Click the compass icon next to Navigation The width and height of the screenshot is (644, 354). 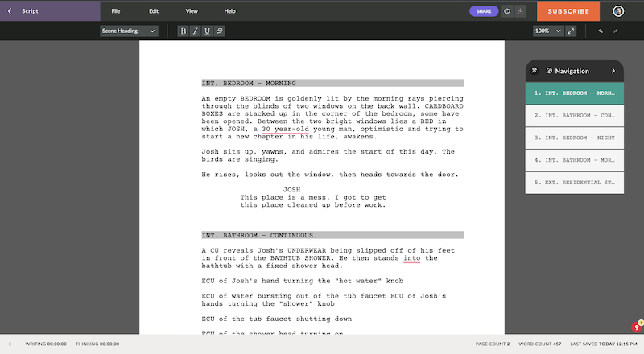coord(549,71)
